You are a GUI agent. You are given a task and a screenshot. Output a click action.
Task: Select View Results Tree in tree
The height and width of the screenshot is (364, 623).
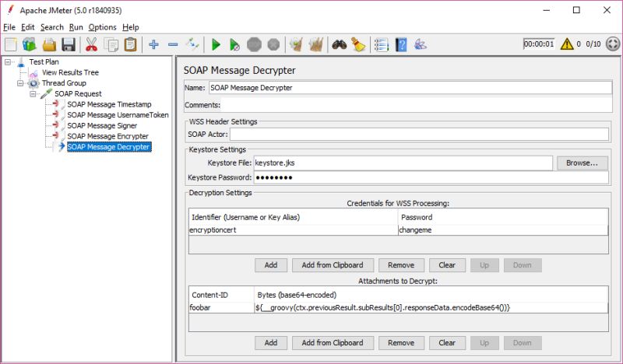pos(70,72)
